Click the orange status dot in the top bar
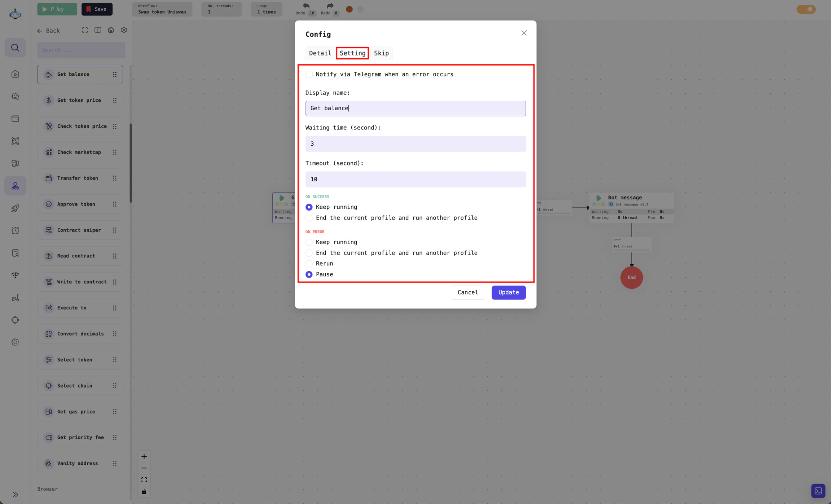 point(349,9)
